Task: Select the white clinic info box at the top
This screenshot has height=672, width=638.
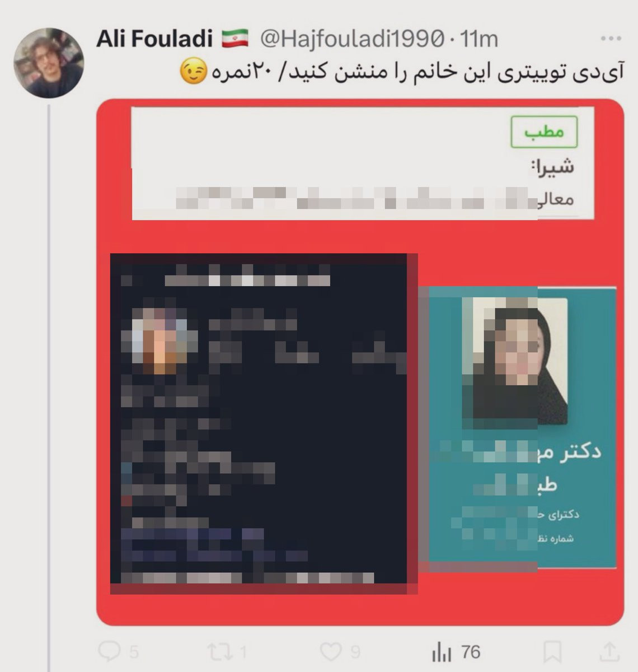Action: [363, 163]
